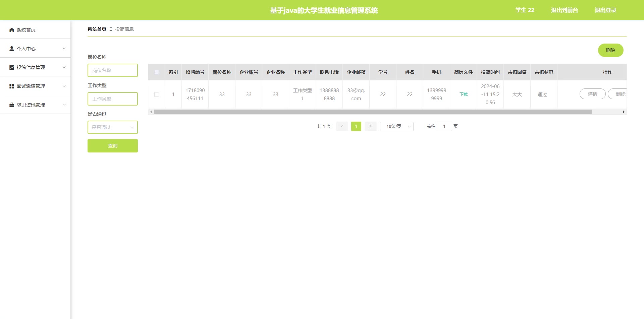Click the home icon beside 系统首页
This screenshot has width=644, height=319.
click(x=12, y=30)
